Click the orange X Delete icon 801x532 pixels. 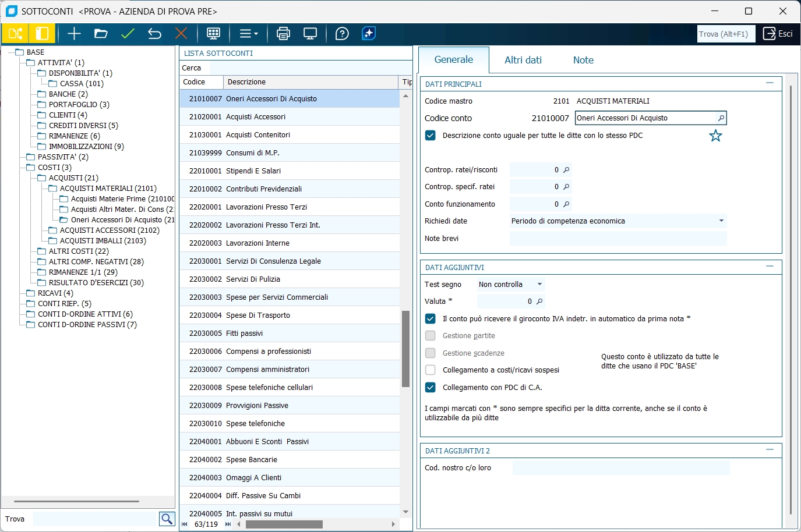[x=181, y=34]
